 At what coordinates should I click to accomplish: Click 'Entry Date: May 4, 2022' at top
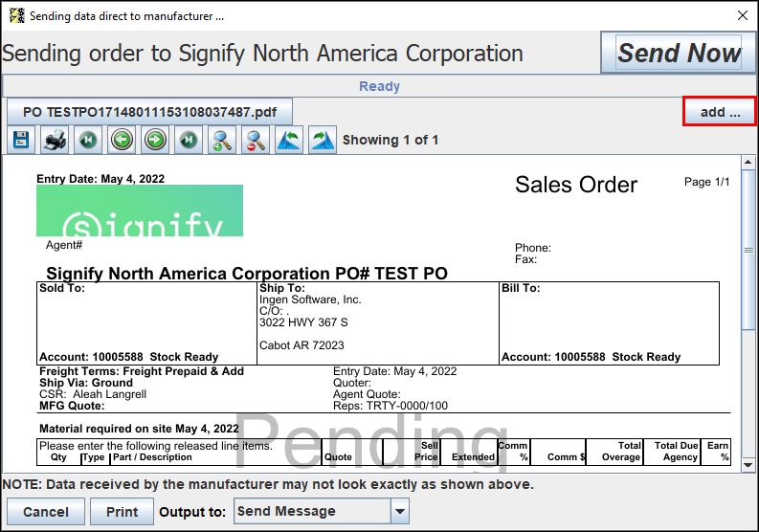(100, 179)
